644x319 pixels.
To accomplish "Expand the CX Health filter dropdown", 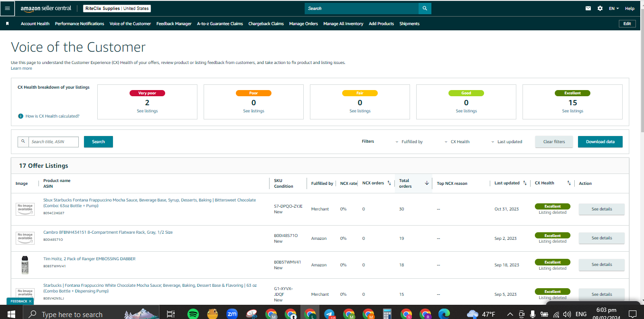I will [457, 142].
